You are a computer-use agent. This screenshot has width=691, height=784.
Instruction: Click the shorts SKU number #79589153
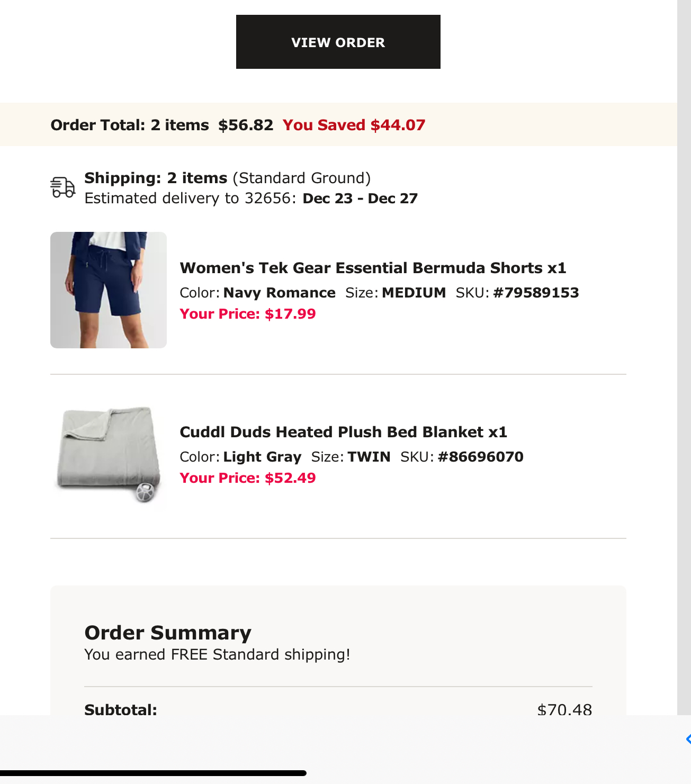(536, 293)
